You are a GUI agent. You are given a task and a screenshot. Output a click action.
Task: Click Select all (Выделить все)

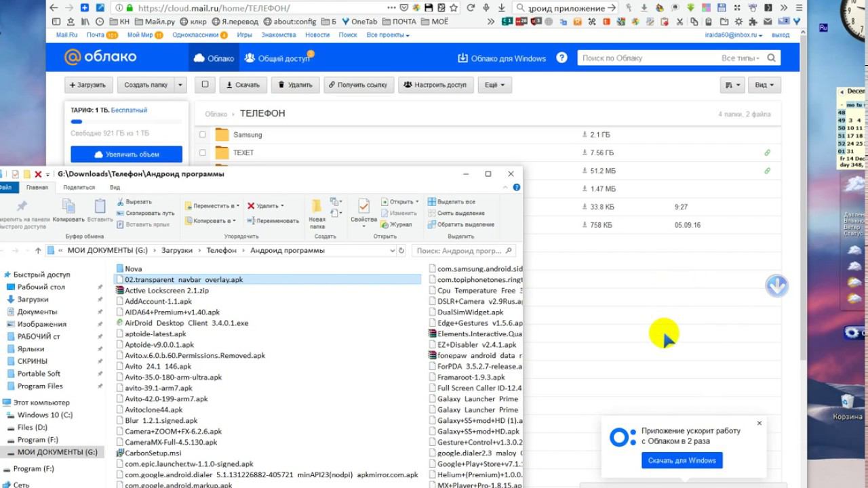[x=452, y=202]
